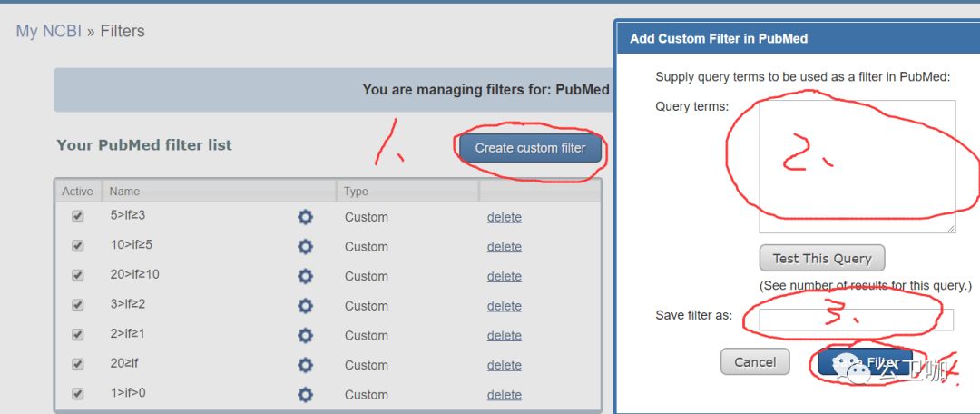Go to My NCBI breadcrumb link

pos(49,31)
